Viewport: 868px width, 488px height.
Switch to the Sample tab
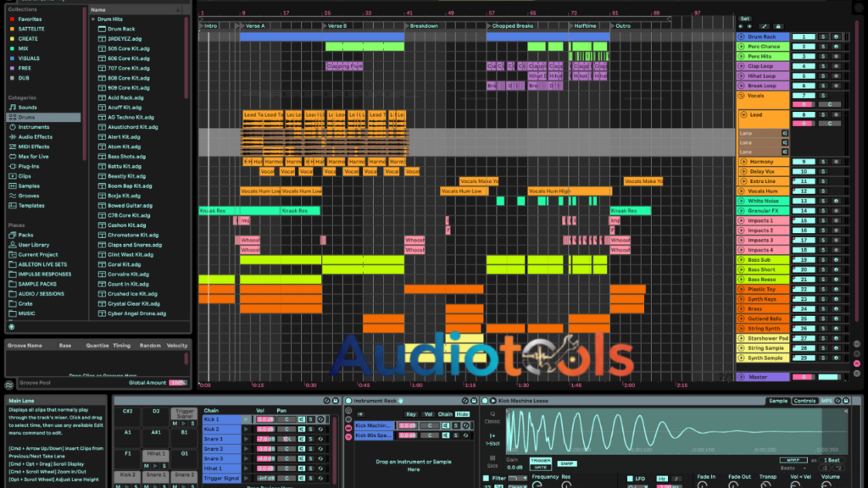(778, 401)
